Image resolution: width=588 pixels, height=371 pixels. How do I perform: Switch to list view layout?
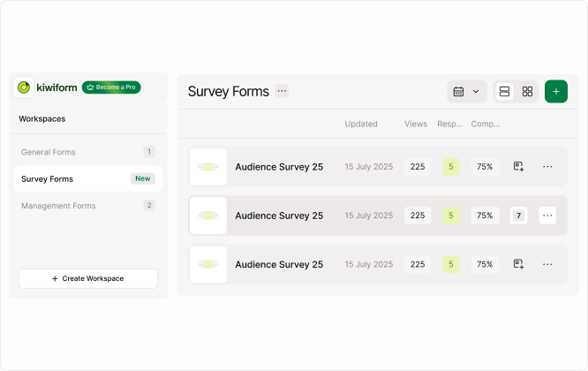[x=504, y=91]
